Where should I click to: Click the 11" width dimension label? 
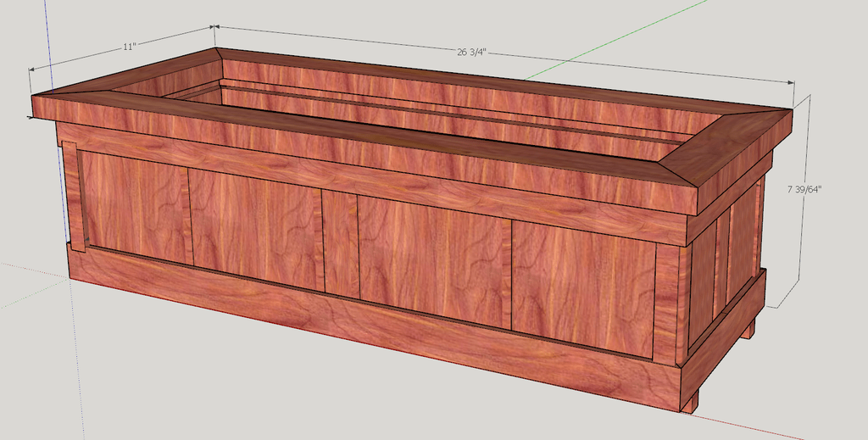(x=129, y=47)
